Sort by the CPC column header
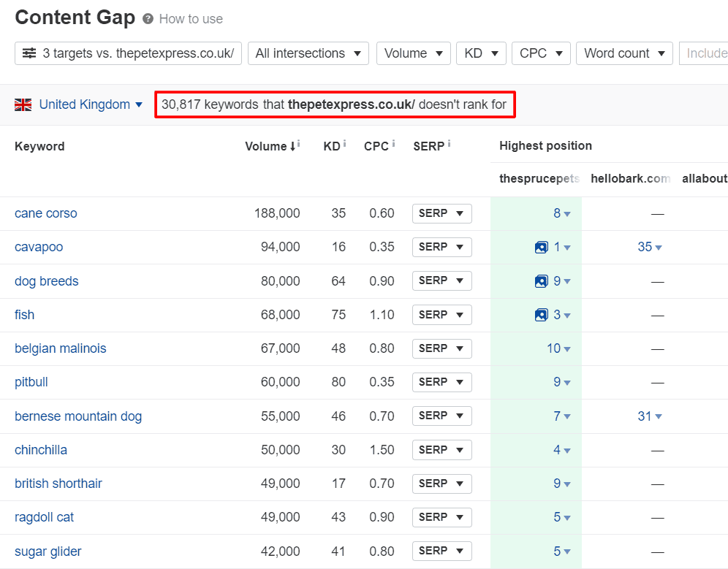The width and height of the screenshot is (728, 569). click(376, 147)
